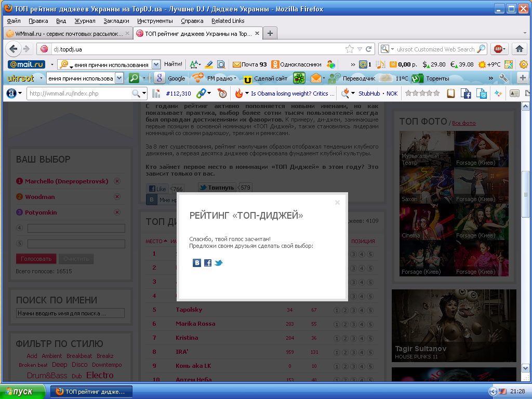Click the Твитнуть tweet button
This screenshot has width=532, height=399.
click(217, 187)
